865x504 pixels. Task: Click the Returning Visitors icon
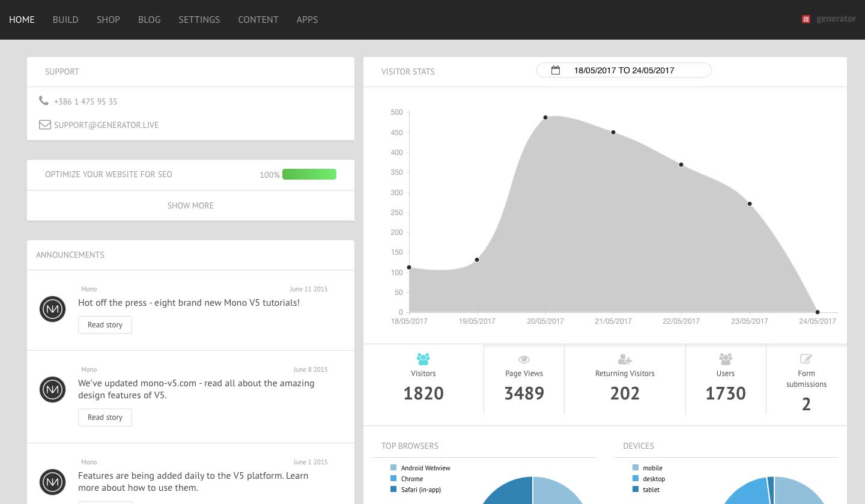[625, 359]
